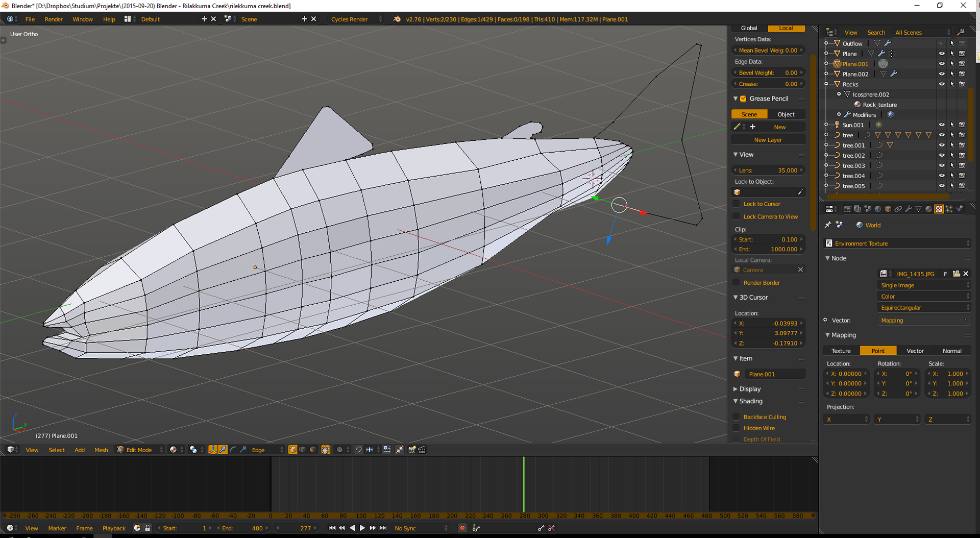This screenshot has height=538, width=980.
Task: Click the OpenGL render animation clapper icon
Action: tap(422, 450)
